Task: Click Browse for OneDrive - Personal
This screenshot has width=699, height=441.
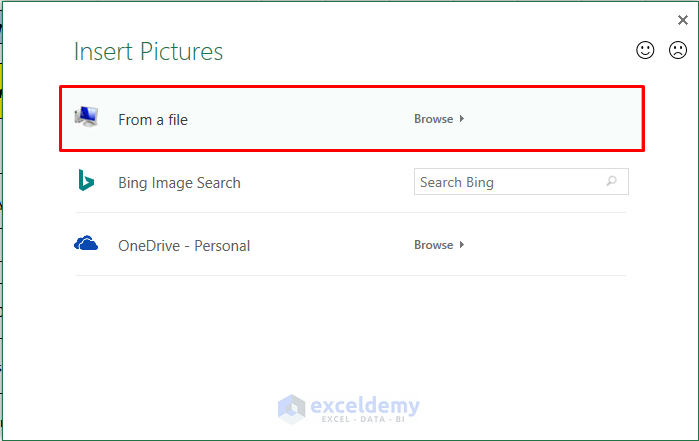Action: coord(434,245)
